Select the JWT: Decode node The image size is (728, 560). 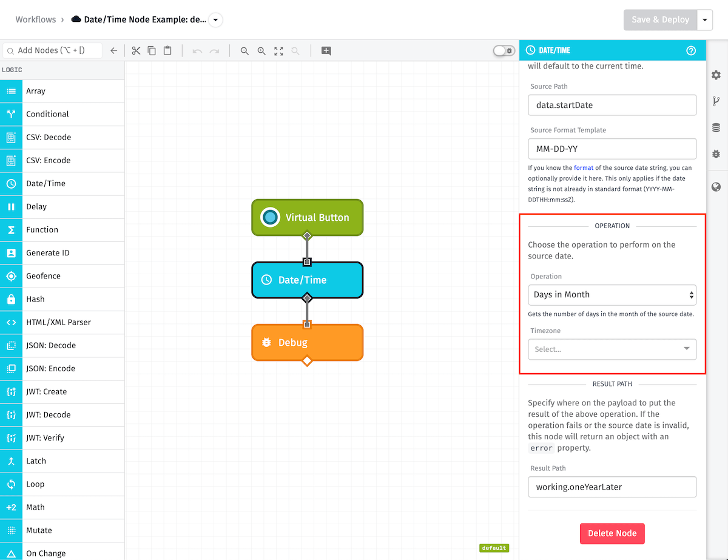62,415
